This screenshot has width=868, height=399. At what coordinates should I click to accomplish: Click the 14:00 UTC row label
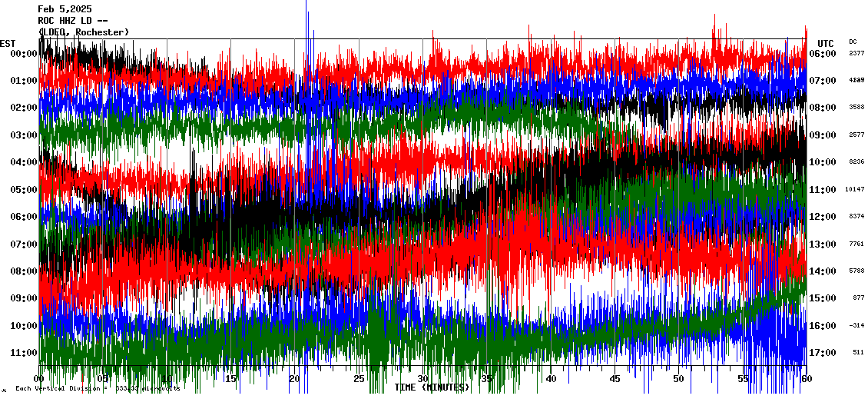[823, 271]
